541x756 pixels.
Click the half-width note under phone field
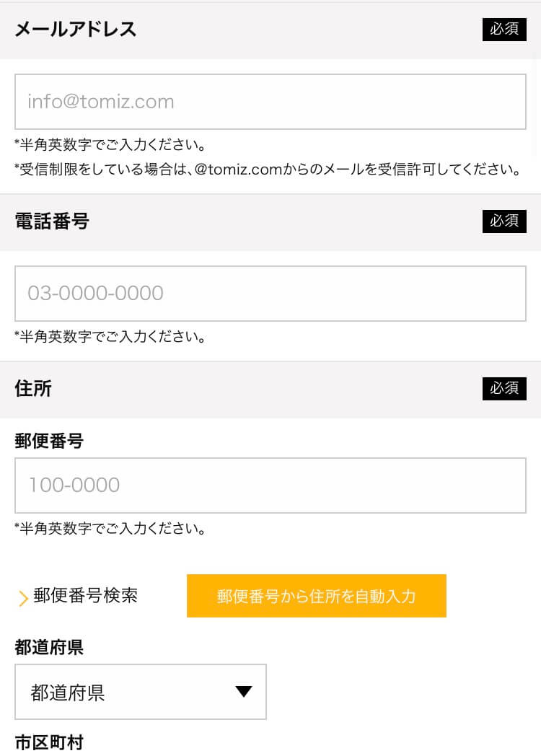110,337
